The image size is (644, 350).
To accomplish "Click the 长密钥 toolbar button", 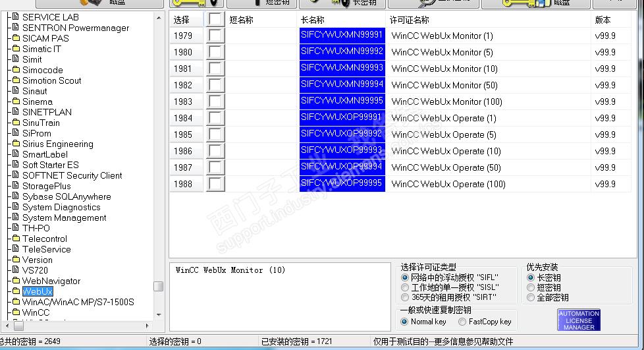I will click(x=342, y=3).
